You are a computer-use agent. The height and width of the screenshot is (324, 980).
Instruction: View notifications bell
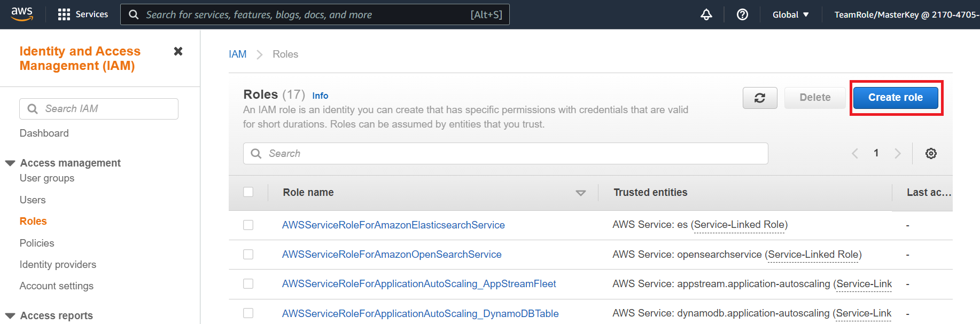click(x=706, y=14)
